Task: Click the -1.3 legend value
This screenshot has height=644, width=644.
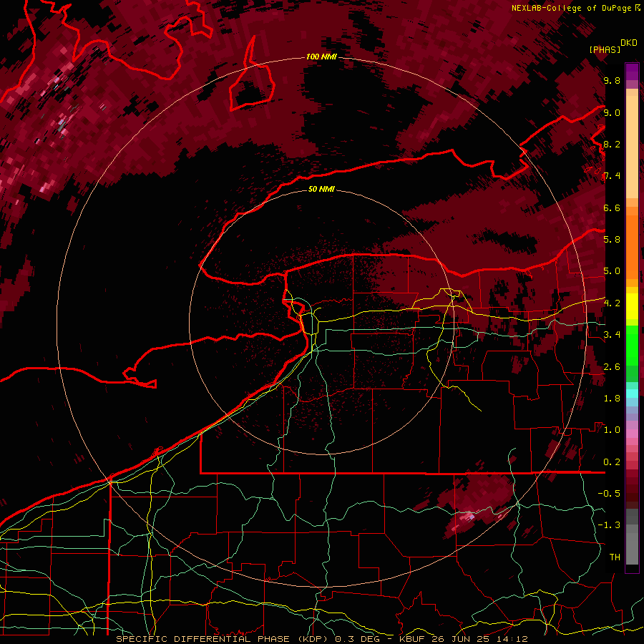Action: point(609,525)
